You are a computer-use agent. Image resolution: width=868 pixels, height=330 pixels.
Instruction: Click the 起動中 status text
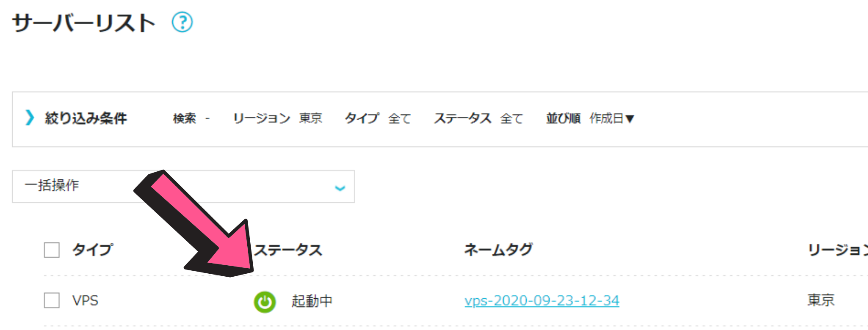click(312, 301)
